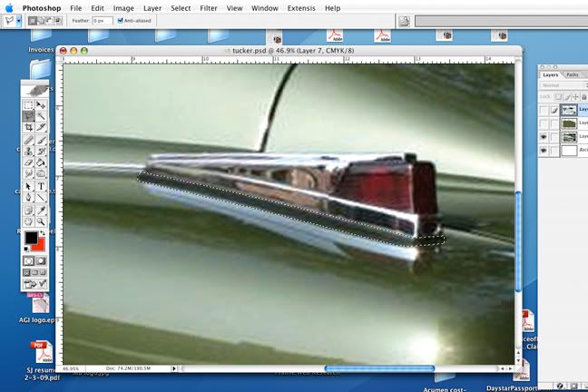This screenshot has width=588, height=392.
Task: Toggle Lock Position in Layers panel
Action: tap(575, 97)
